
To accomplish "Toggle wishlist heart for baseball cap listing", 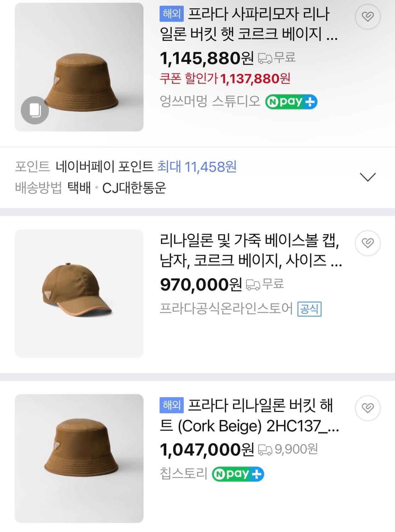I will [x=368, y=243].
